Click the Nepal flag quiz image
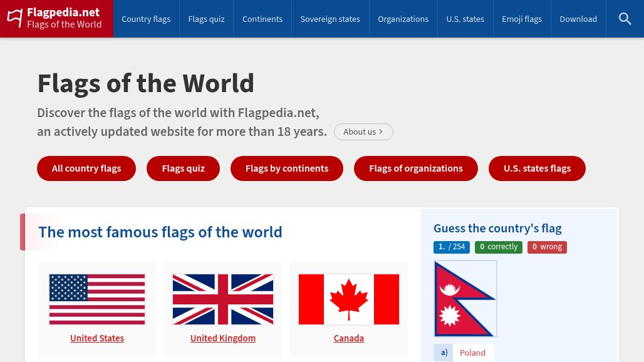The width and height of the screenshot is (644, 362). pyautogui.click(x=465, y=299)
